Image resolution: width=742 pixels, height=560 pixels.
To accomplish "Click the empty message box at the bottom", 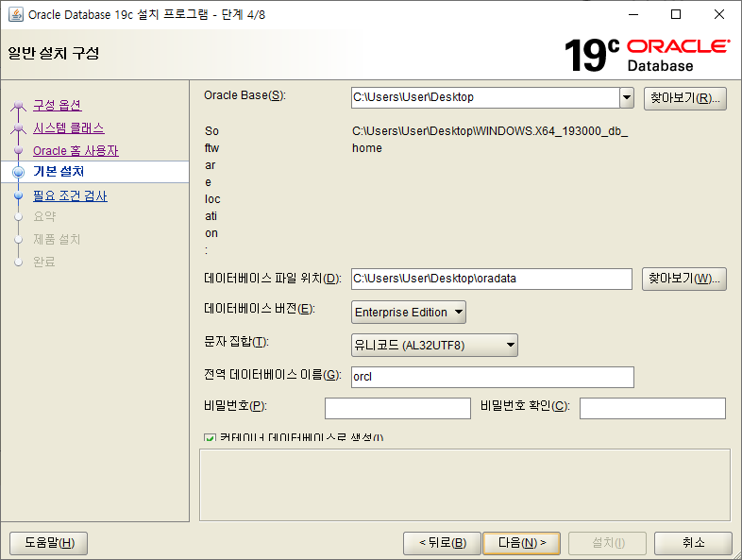I will 464,485.
